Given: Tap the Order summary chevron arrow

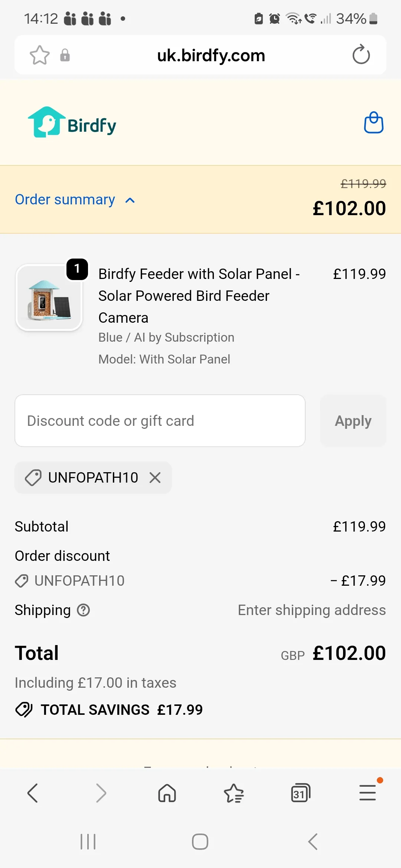Looking at the screenshot, I should [130, 200].
